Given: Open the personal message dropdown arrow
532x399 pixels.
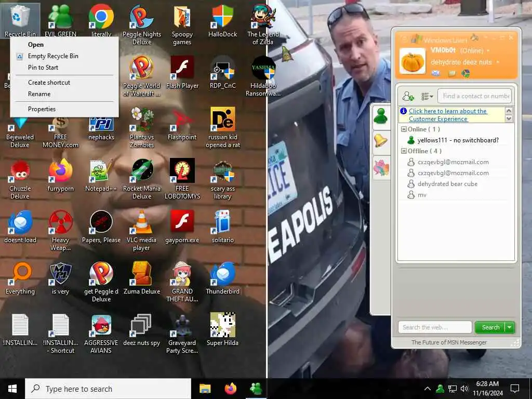Looking at the screenshot, I should 498,62.
